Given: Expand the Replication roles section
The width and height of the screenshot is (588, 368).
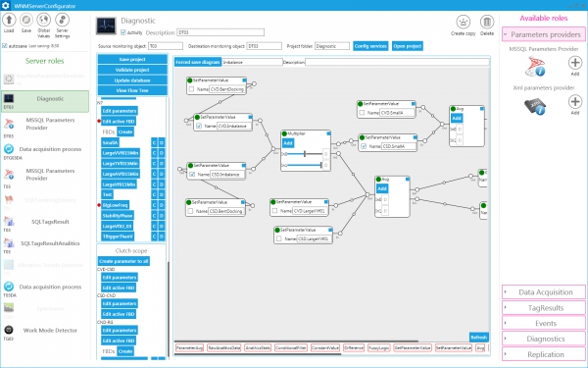Looking at the screenshot, I should [x=544, y=354].
